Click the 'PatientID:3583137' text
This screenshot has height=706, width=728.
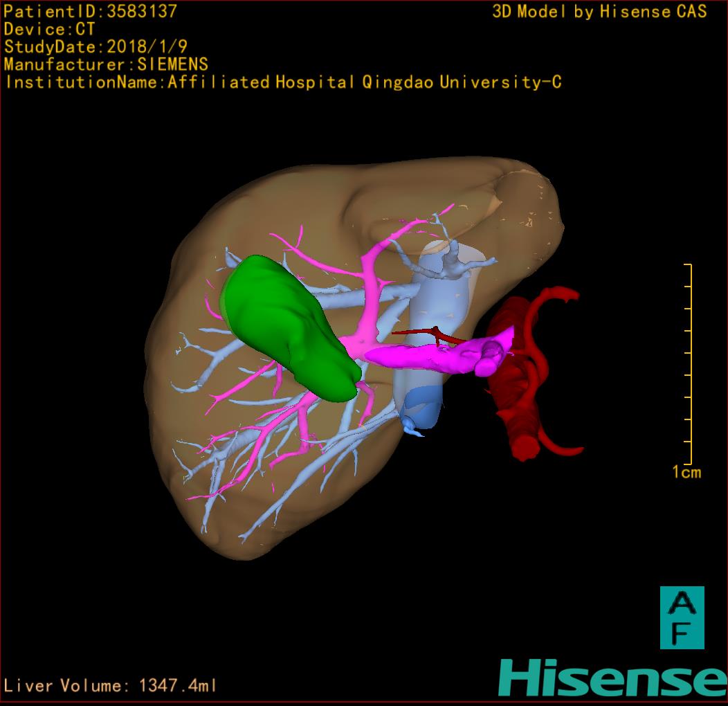90,11
